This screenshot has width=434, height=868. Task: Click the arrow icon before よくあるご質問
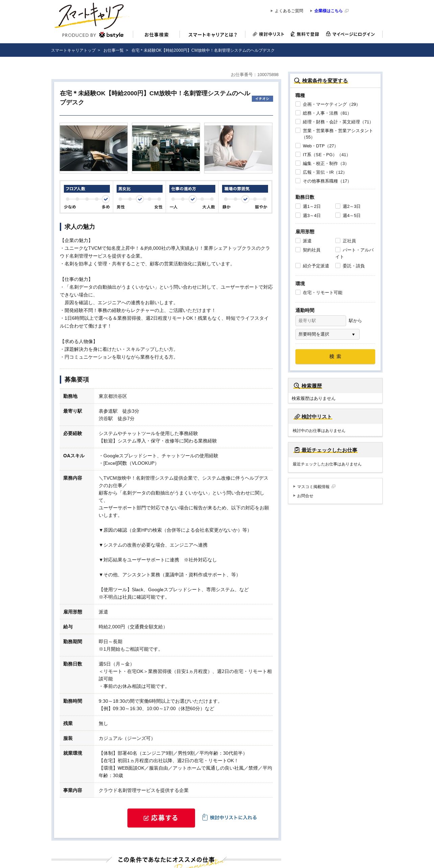click(x=272, y=11)
